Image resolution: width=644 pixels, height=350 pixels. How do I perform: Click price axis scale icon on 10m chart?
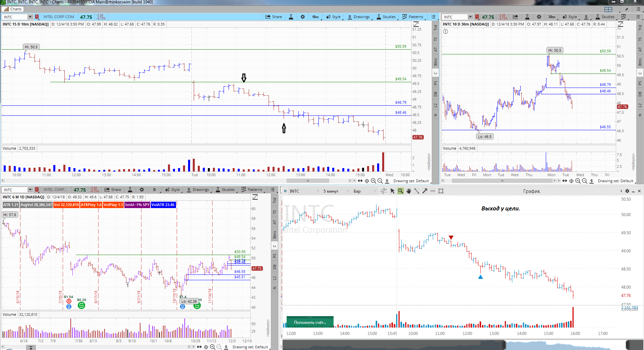pos(416,24)
